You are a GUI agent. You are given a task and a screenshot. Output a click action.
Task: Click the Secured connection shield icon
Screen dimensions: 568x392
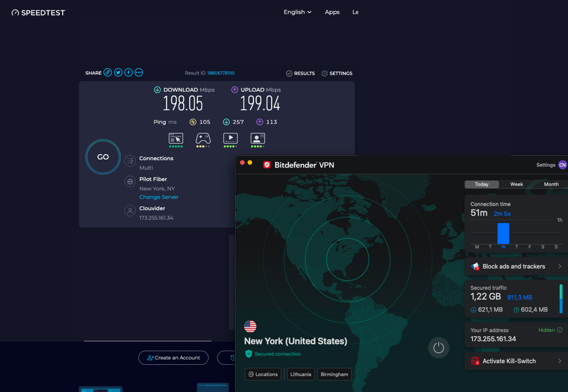click(x=248, y=354)
